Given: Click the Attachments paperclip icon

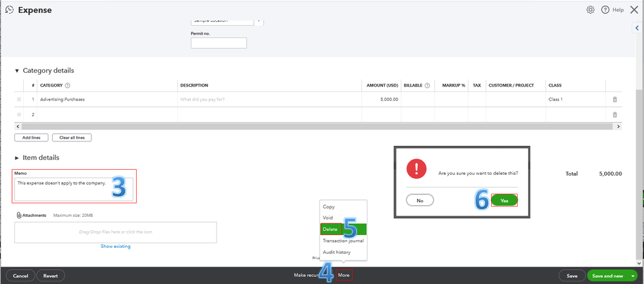Looking at the screenshot, I should pyautogui.click(x=19, y=216).
